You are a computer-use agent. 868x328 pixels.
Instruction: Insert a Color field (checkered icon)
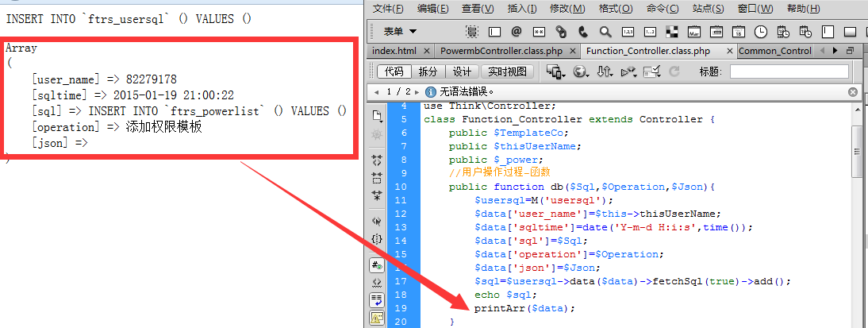pyautogui.click(x=672, y=32)
